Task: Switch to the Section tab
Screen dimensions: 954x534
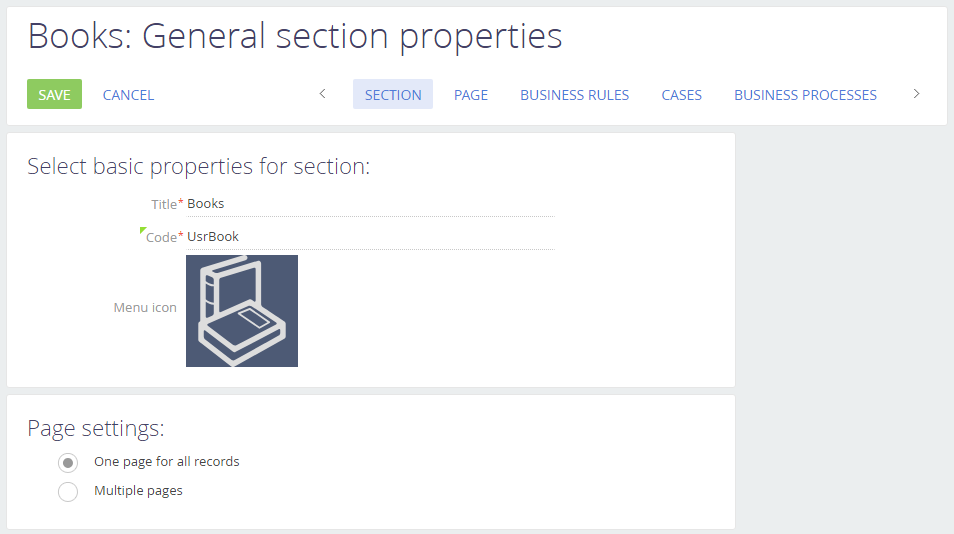Action: click(393, 95)
